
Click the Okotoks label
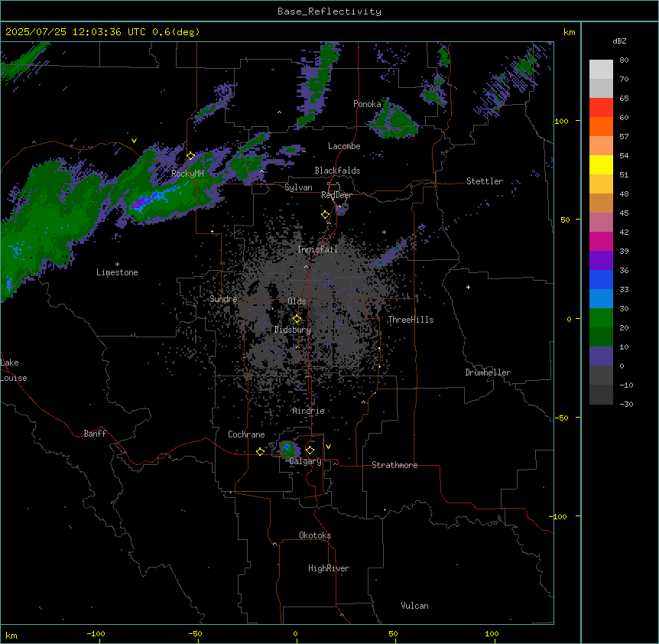coord(315,535)
